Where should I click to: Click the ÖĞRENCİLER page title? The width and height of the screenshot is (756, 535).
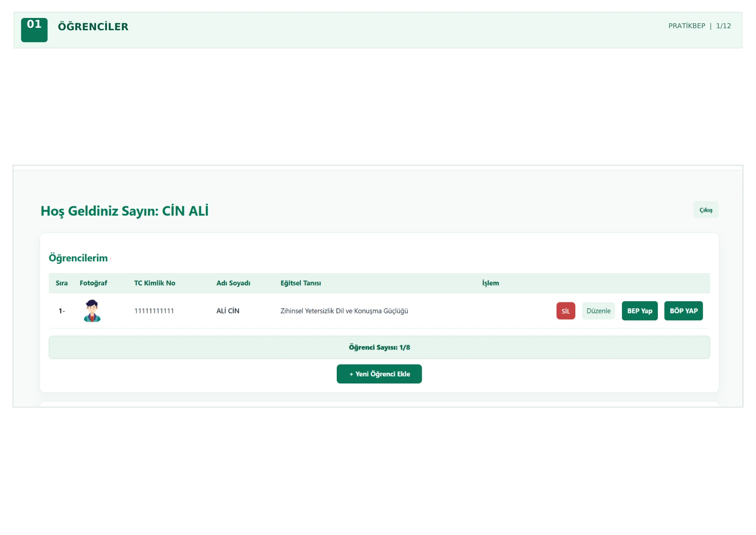(x=93, y=27)
